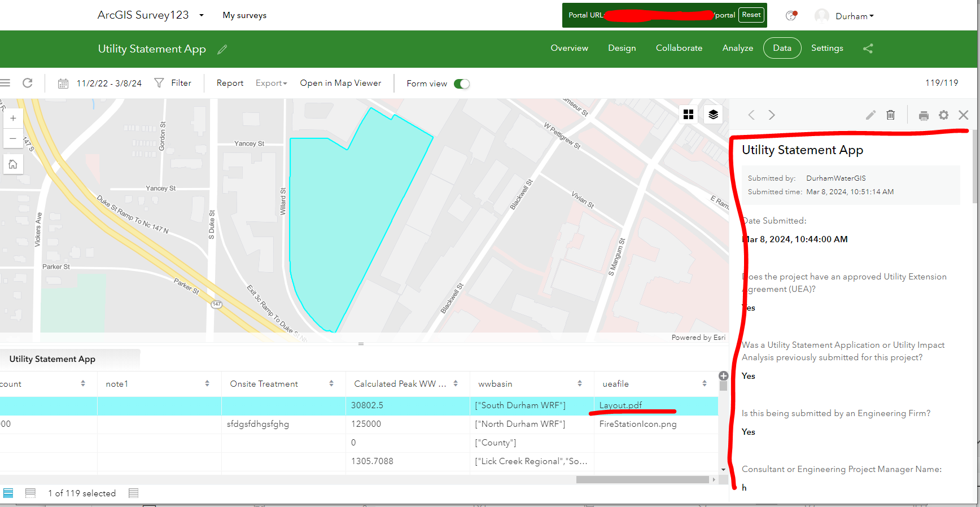Click the ["South Durham WRF"] cell
Viewport: 980px width, 507px height.
[532, 405]
